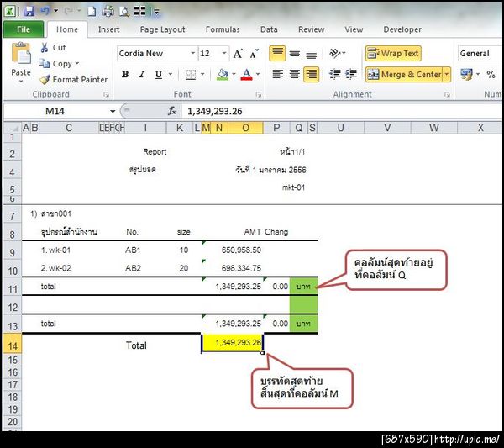Click cell containing 650,958.50
This screenshot has width=504, height=448.
(232, 250)
